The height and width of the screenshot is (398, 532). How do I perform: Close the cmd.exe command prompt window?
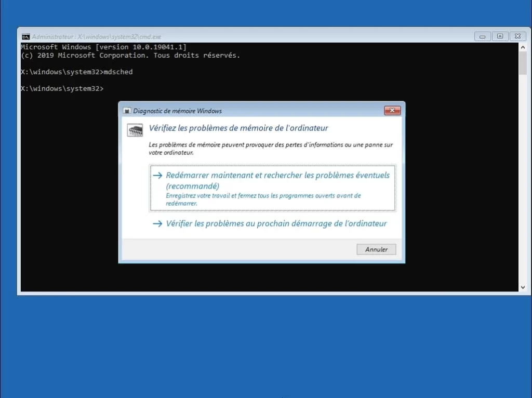coord(518,36)
